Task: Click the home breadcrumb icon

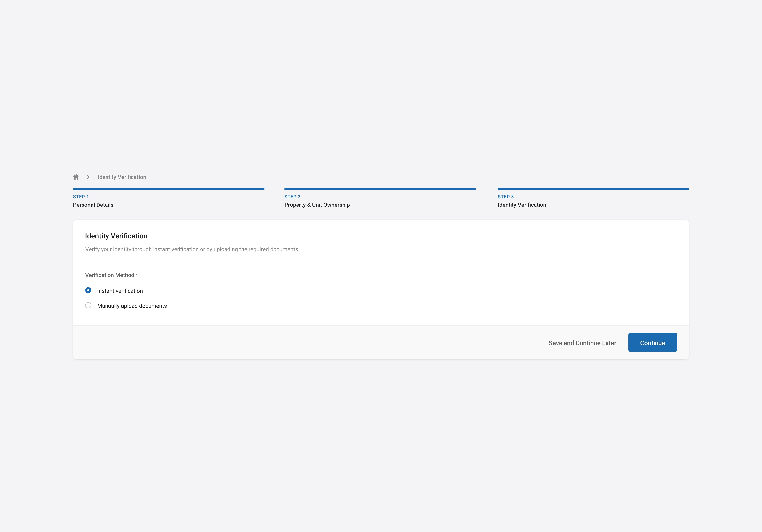Action: click(76, 177)
